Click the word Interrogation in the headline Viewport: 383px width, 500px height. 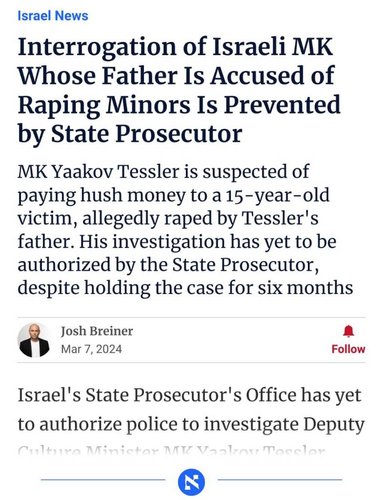coord(97,48)
